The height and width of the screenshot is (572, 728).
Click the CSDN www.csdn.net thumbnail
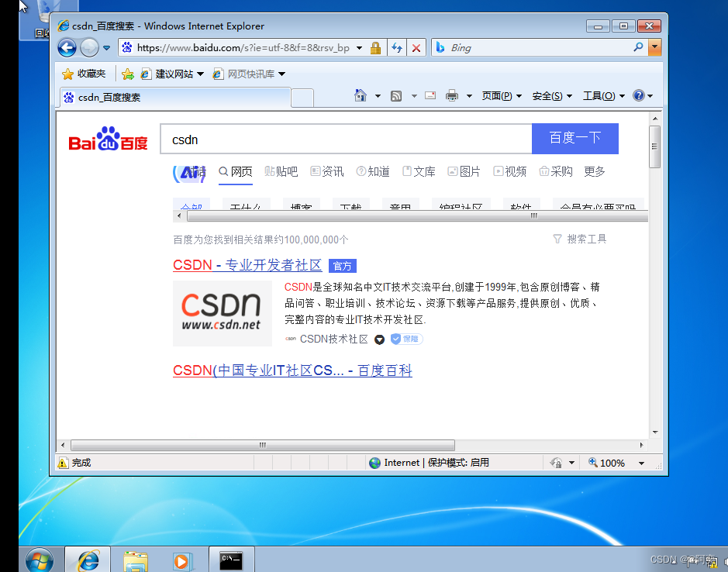click(x=223, y=313)
